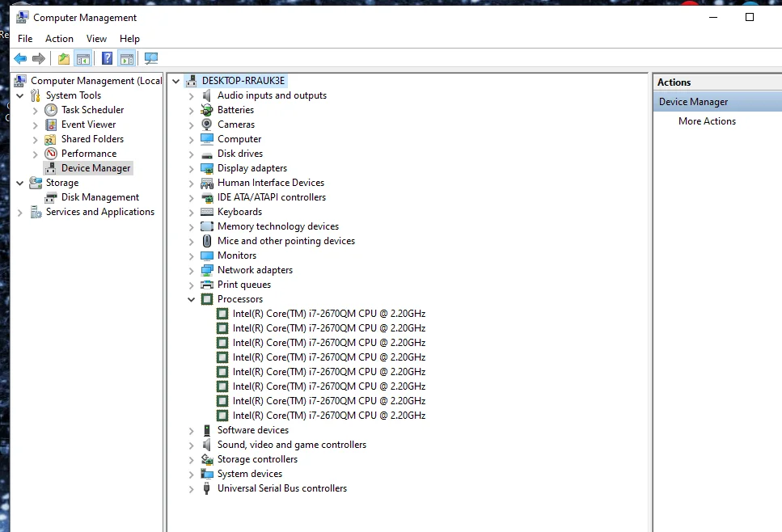Screen dimensions: 782x532
Task: Select IDE ATA/ATAPI controllers
Action: (x=271, y=197)
